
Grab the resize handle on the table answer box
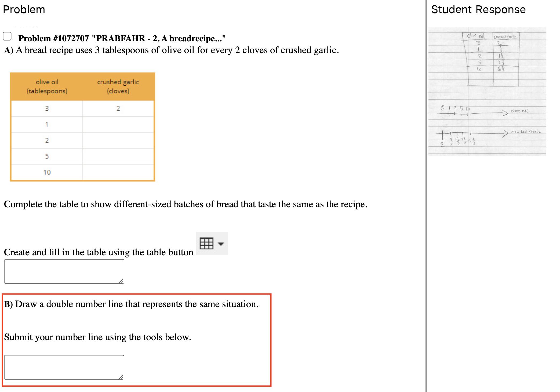122,281
